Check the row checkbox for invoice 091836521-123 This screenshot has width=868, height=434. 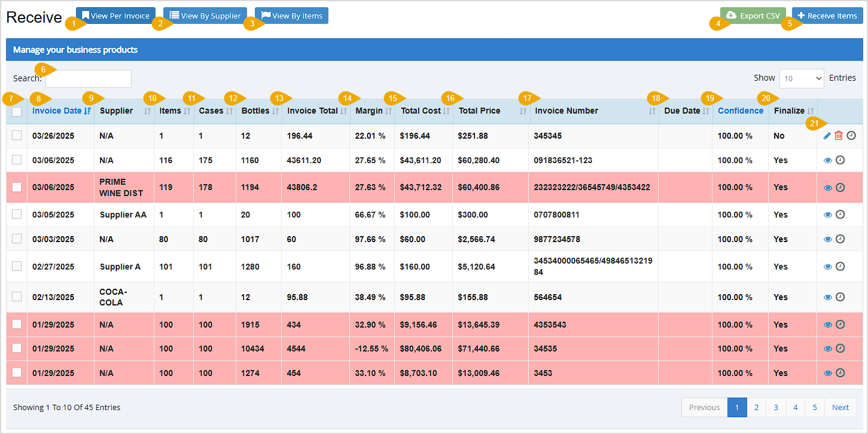coord(17,160)
